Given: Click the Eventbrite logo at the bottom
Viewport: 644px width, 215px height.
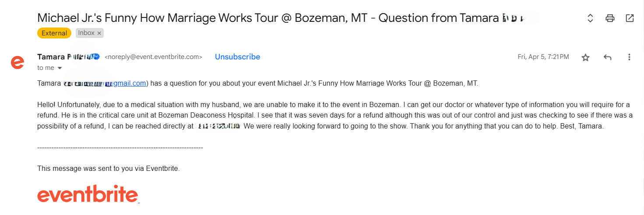Looking at the screenshot, I should 88,194.
